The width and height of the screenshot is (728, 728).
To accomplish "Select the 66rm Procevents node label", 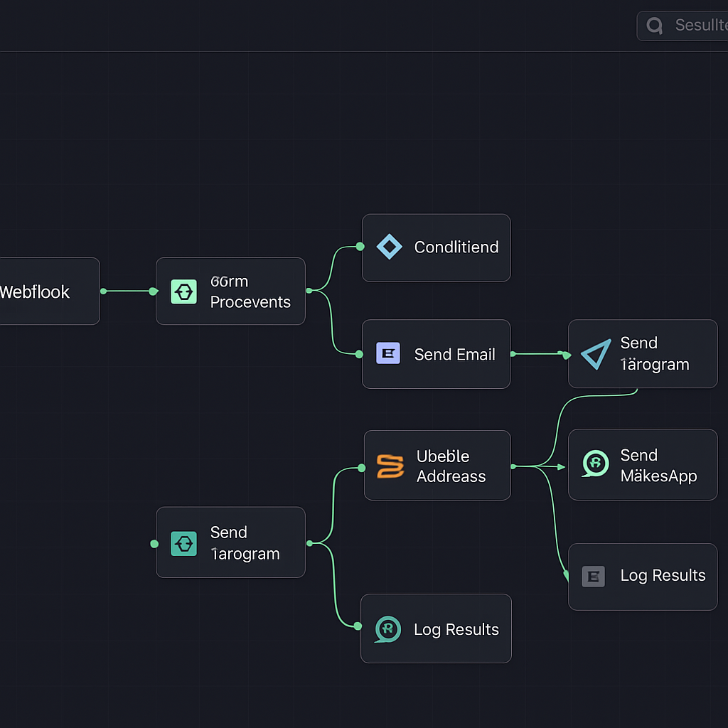I will 250,291.
